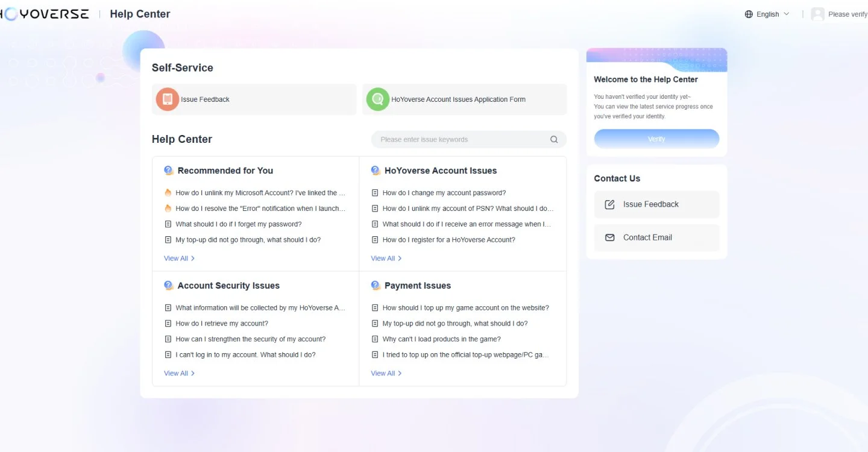This screenshot has height=452, width=868.
Task: Click the user avatar icon near Please verify
Action: 817,14
